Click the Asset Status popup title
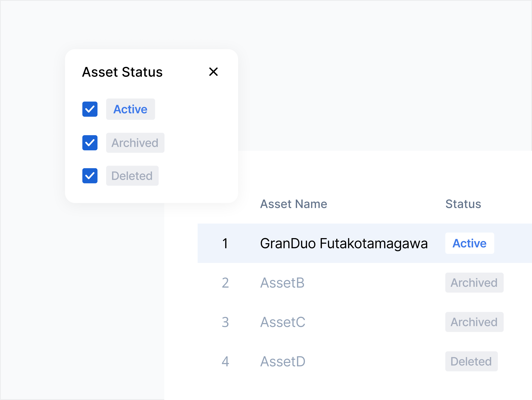The width and height of the screenshot is (532, 400). tap(122, 72)
